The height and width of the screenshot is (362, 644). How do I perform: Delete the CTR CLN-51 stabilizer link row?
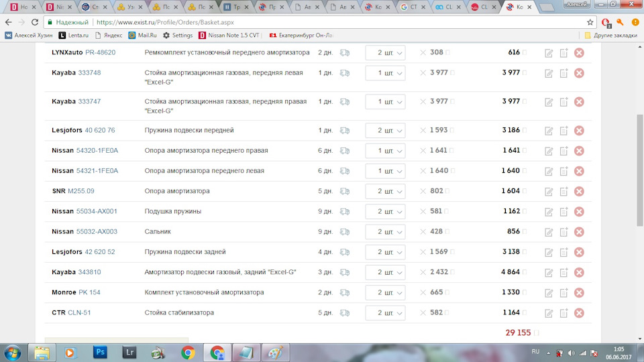click(x=579, y=313)
